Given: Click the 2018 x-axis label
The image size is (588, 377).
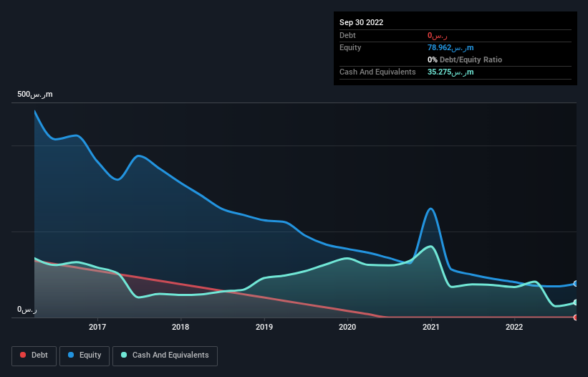Looking at the screenshot, I should (x=180, y=327).
